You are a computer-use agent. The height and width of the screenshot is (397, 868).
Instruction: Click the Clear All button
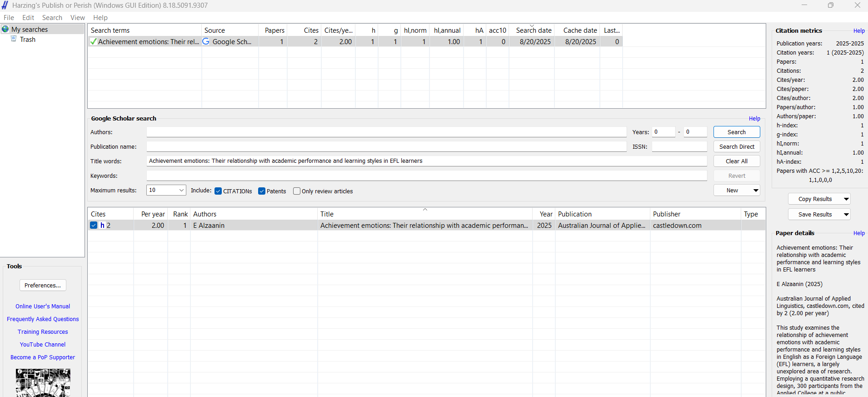coord(737,161)
